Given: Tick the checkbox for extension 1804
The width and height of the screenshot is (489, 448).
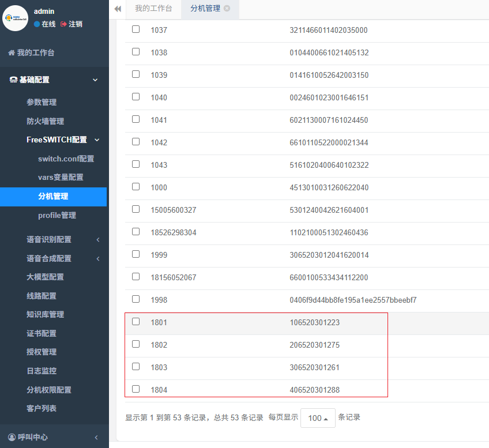Looking at the screenshot, I should [136, 389].
